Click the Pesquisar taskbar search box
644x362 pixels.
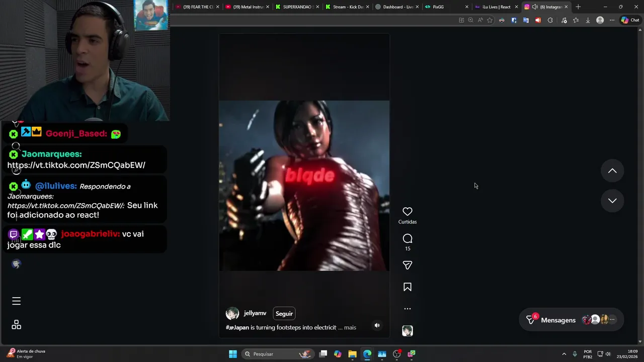point(278,354)
